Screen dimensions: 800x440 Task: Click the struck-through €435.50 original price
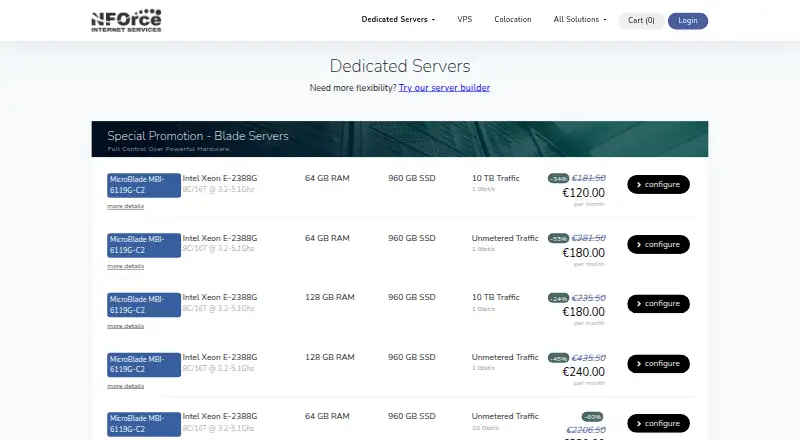(589, 358)
